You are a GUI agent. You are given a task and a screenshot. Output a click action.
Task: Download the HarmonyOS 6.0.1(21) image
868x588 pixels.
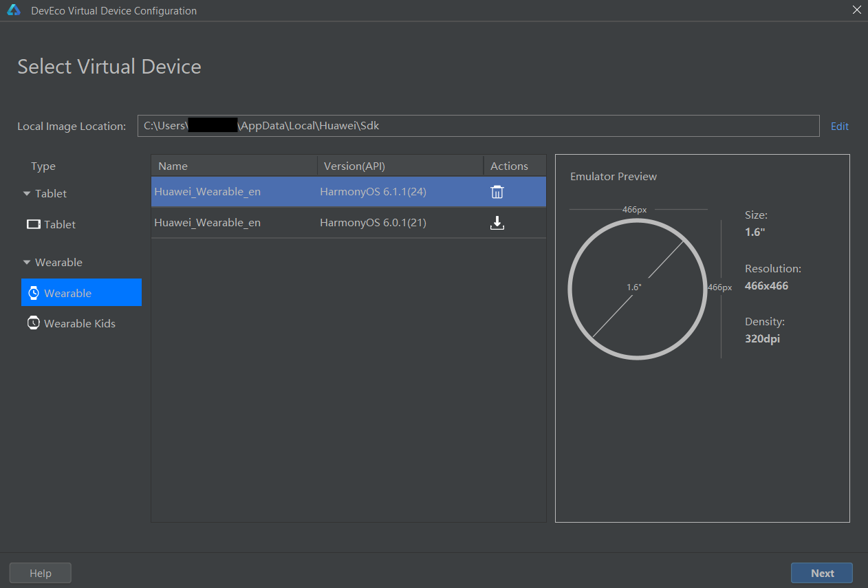tap(497, 223)
